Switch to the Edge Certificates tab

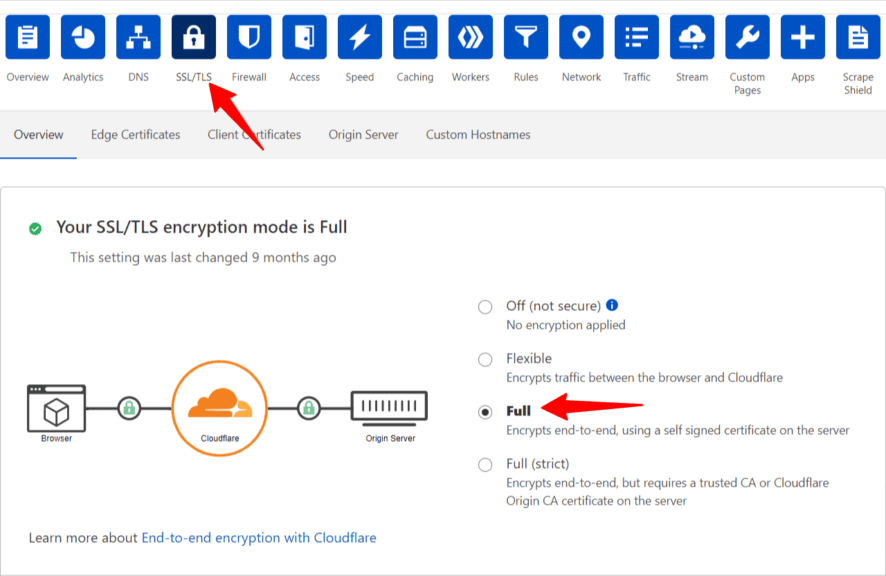tap(136, 135)
